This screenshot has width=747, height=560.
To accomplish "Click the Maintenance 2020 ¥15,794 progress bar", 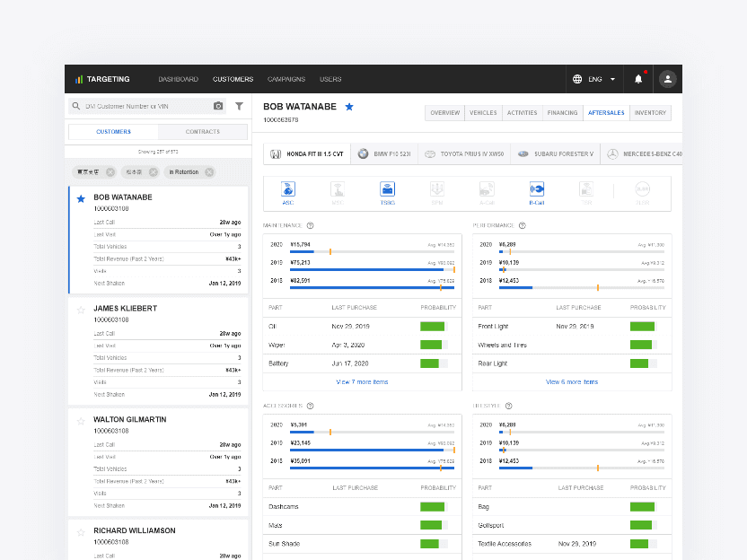I will (x=372, y=251).
